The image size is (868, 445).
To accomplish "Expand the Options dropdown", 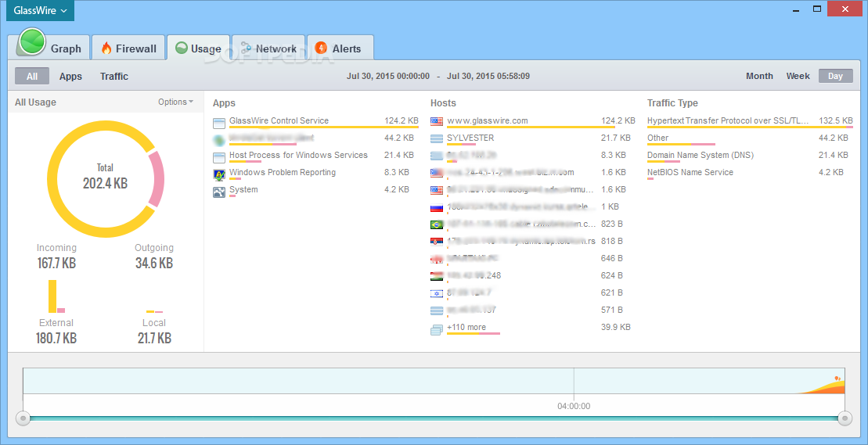I will (176, 102).
